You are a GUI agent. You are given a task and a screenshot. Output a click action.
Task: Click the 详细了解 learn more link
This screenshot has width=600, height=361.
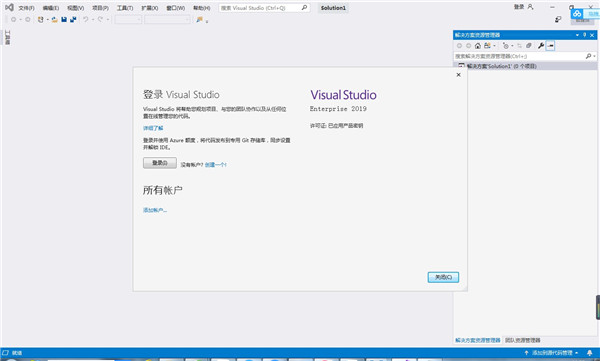click(x=153, y=128)
